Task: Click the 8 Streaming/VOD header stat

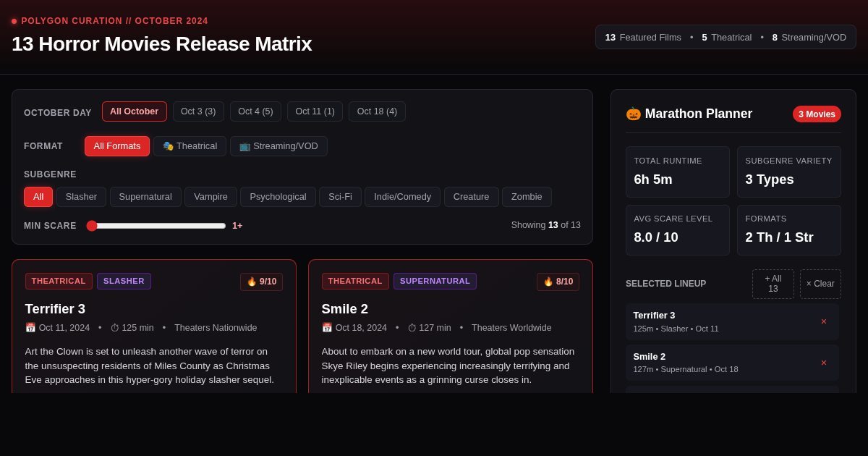Action: [x=809, y=37]
